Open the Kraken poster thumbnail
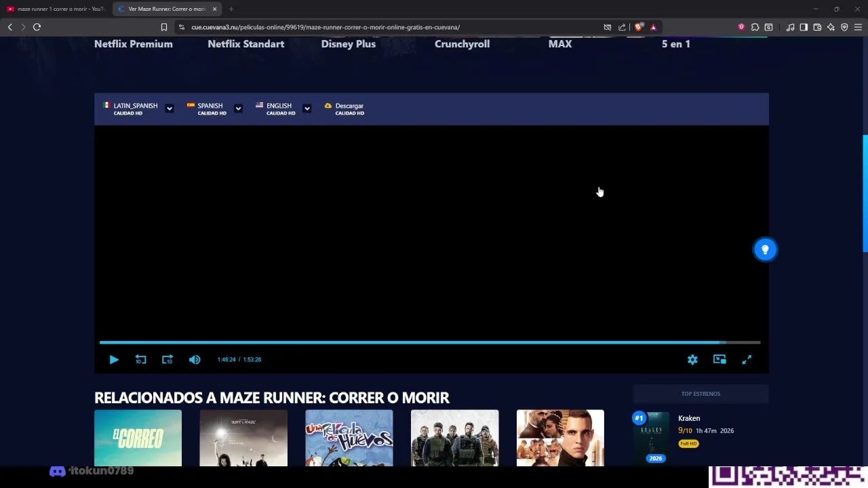 (651, 438)
